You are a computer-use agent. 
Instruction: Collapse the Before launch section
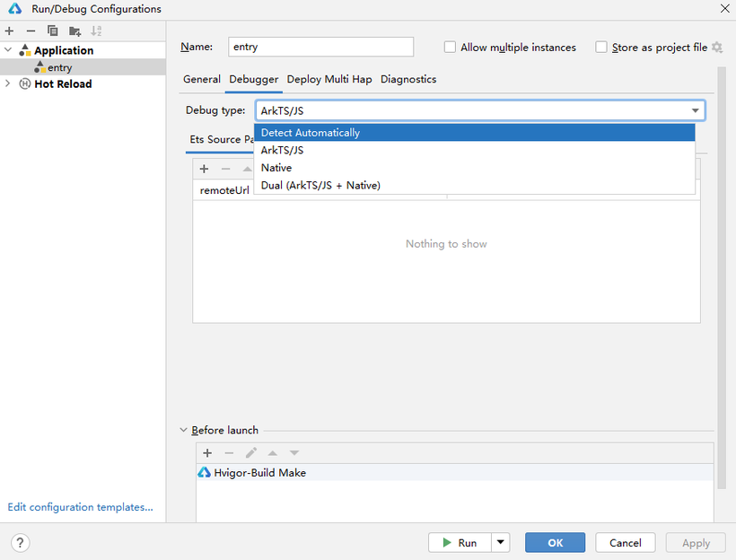tap(183, 430)
